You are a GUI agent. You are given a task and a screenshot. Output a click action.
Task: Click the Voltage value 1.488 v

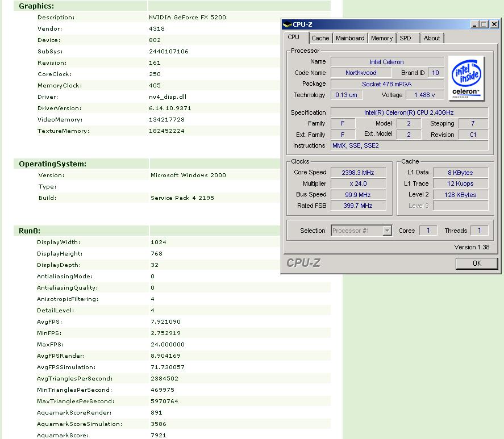point(424,95)
